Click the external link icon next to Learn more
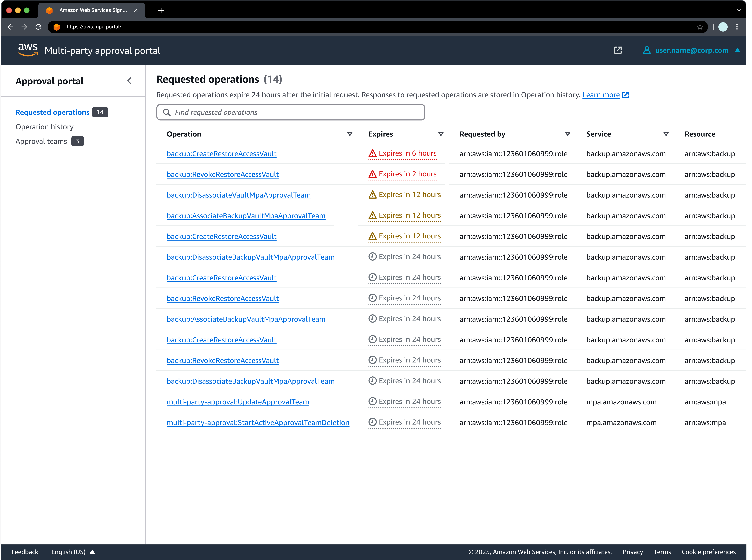752x560 pixels. pyautogui.click(x=625, y=95)
